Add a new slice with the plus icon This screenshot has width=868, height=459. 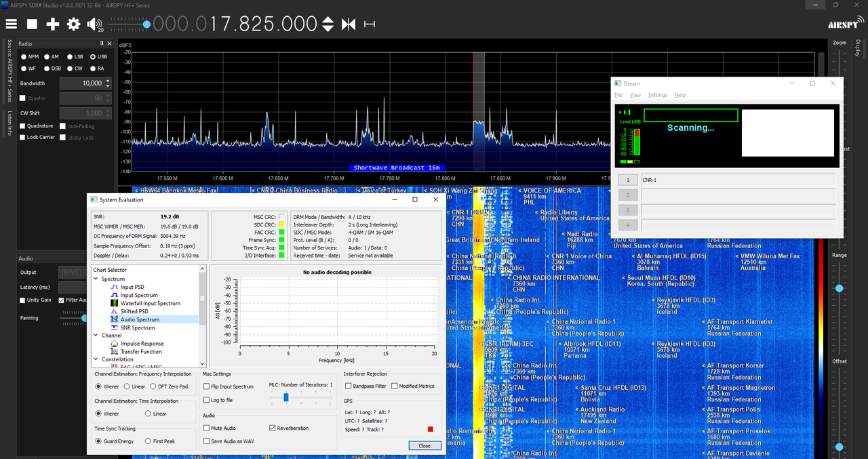pos(53,24)
